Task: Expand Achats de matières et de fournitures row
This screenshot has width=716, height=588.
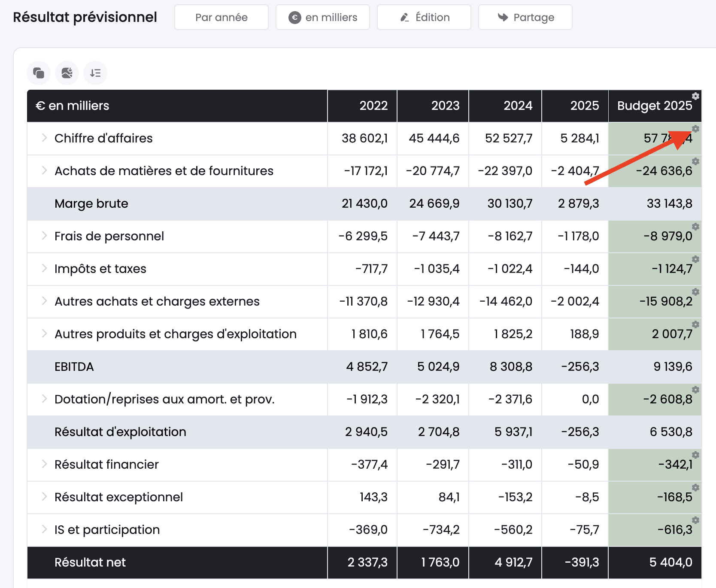Action: point(44,170)
